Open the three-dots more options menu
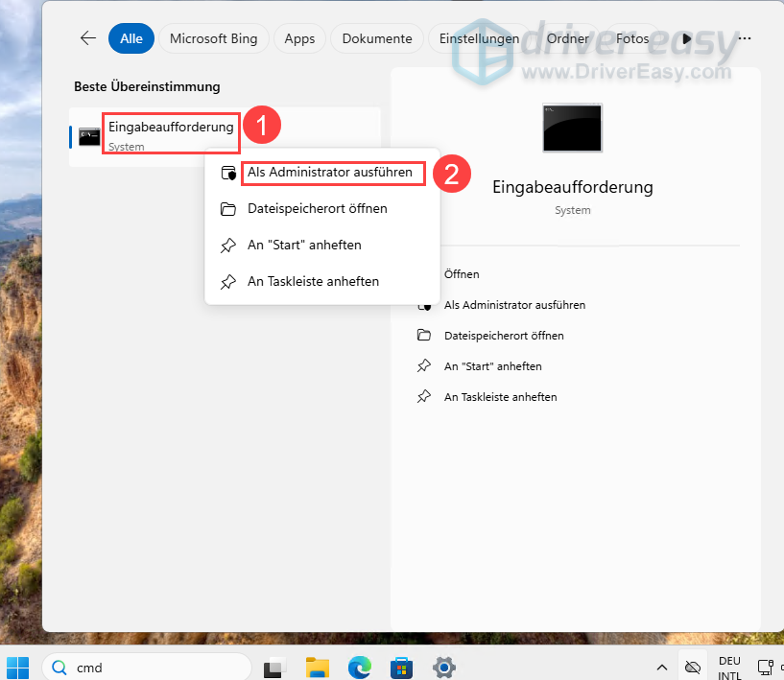The image size is (784, 680). click(744, 38)
